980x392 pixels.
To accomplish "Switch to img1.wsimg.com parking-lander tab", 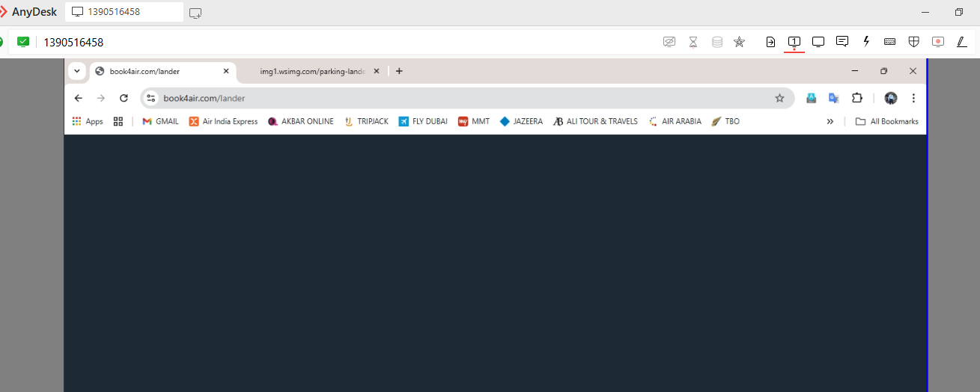I will [311, 71].
